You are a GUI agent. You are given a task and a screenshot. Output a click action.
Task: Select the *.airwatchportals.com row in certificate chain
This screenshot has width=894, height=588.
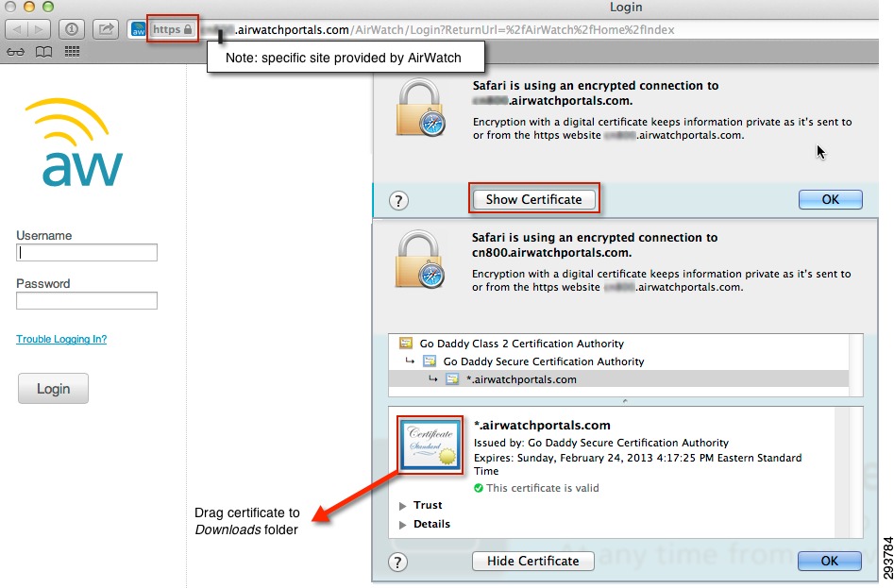(x=618, y=379)
